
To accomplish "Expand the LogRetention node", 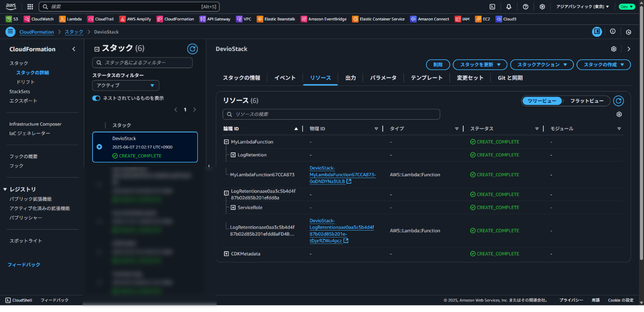I will 233,155.
